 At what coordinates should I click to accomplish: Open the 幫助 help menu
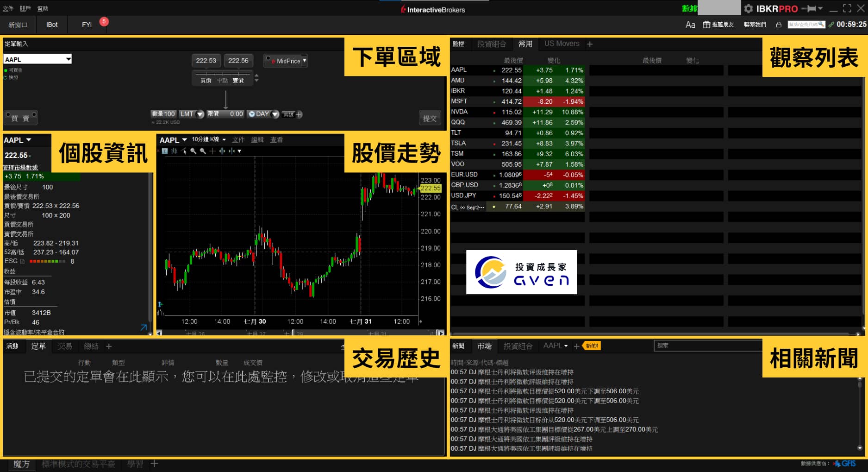(42, 8)
